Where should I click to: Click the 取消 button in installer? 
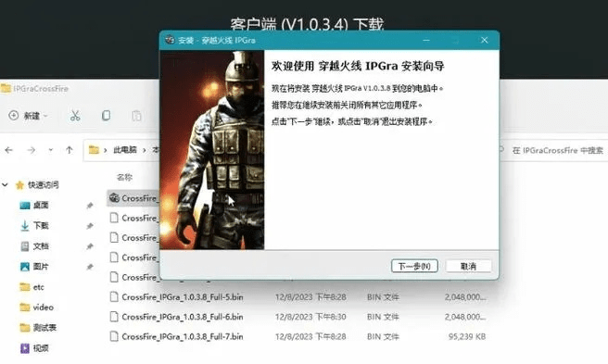[468, 266]
